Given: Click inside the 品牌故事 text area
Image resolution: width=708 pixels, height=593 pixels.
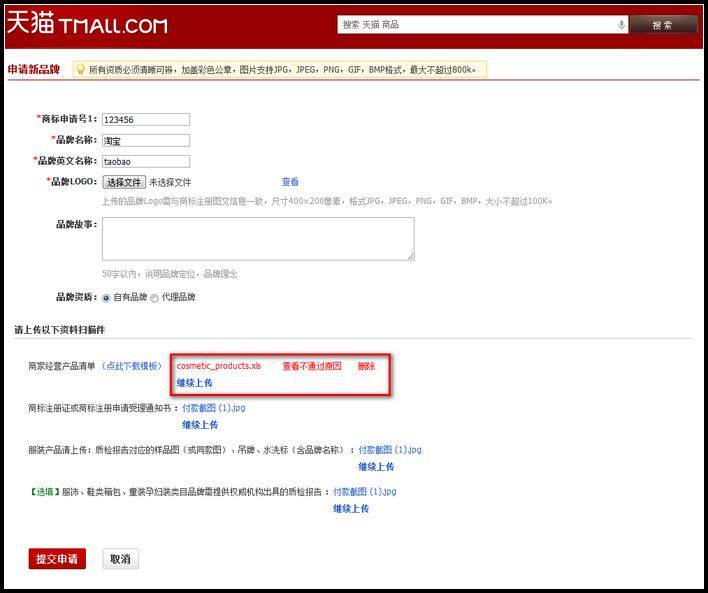Looking at the screenshot, I should 258,239.
